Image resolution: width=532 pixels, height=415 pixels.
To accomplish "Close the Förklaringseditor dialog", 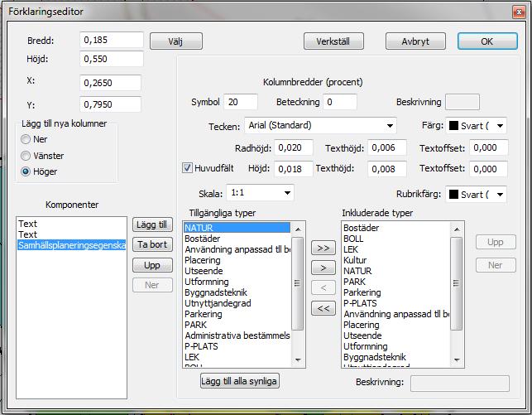I will tap(519, 12).
